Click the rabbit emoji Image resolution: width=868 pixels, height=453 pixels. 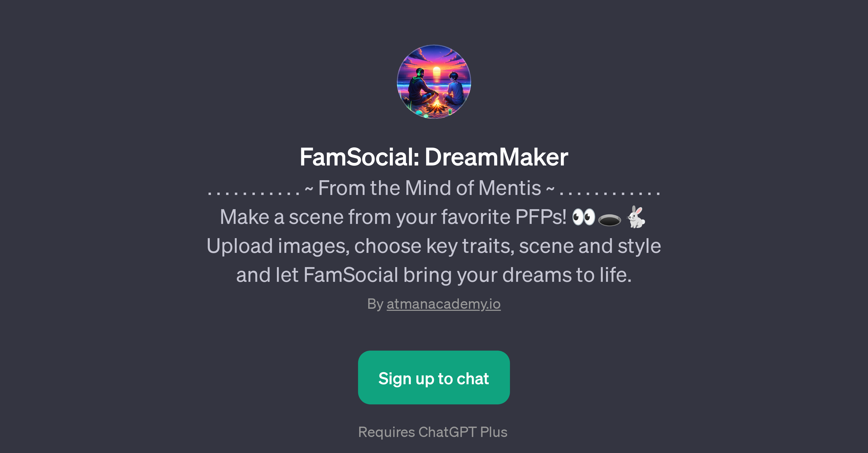(x=636, y=217)
